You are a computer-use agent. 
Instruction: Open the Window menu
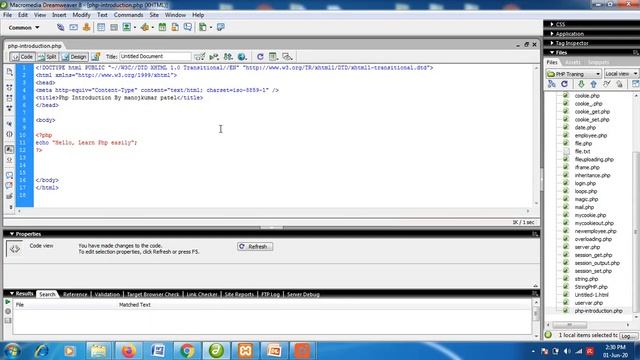click(175, 15)
